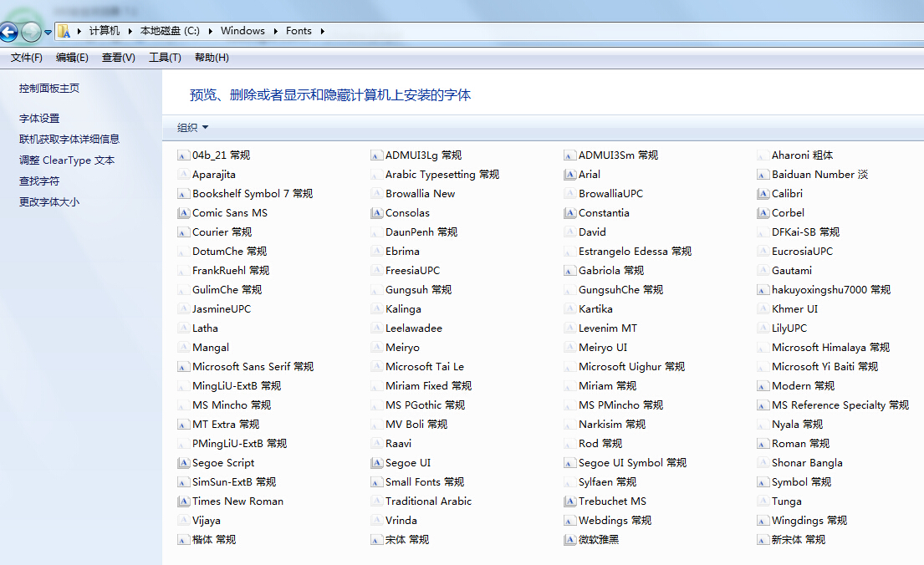Click the Forward navigation arrow button
The height and width of the screenshot is (565, 924).
(31, 32)
